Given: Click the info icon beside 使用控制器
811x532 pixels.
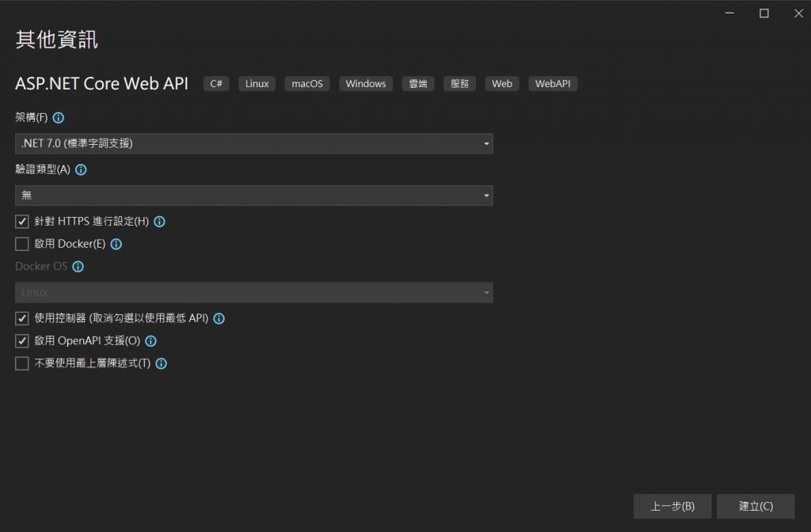Looking at the screenshot, I should pyautogui.click(x=219, y=318).
